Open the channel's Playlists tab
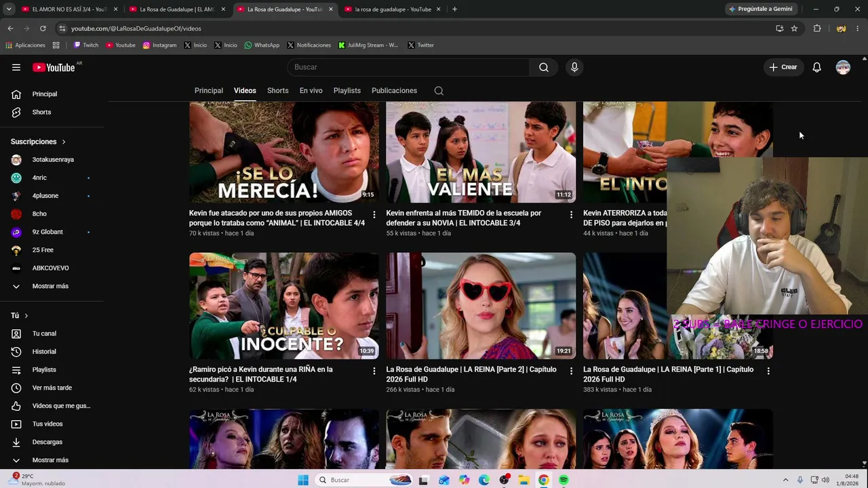 click(347, 91)
